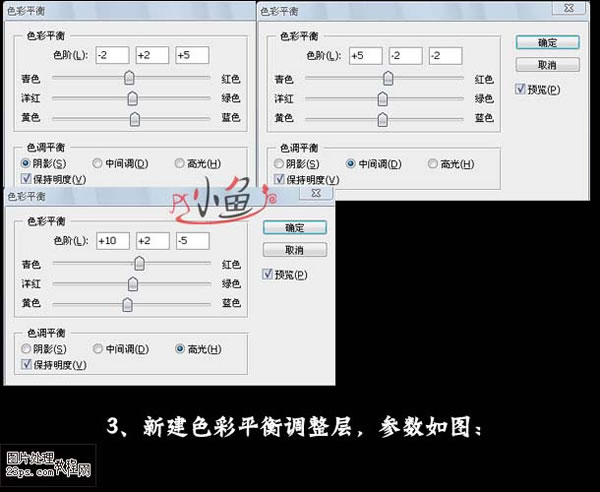
Task: Click the 洋红–绿色 slider handle in shadows dialog
Action: coord(133,98)
